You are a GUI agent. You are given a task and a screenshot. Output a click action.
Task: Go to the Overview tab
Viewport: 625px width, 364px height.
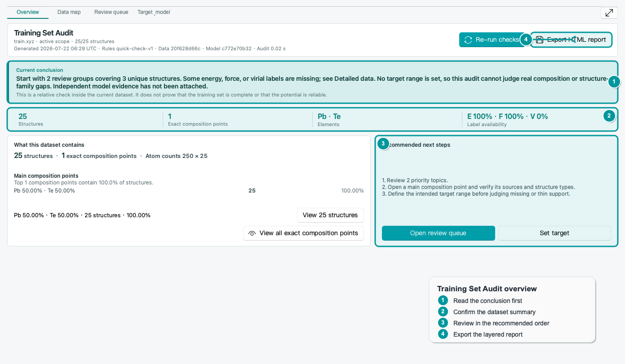coord(28,12)
